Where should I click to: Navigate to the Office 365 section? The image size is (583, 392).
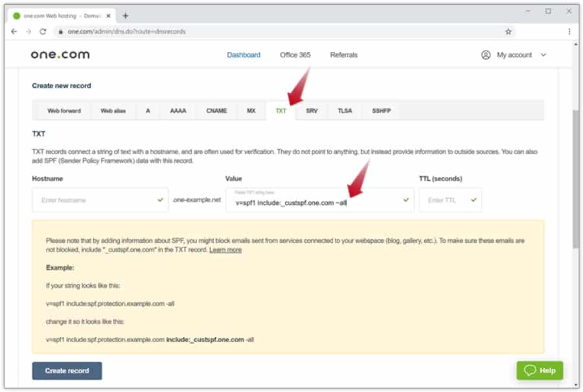(295, 55)
